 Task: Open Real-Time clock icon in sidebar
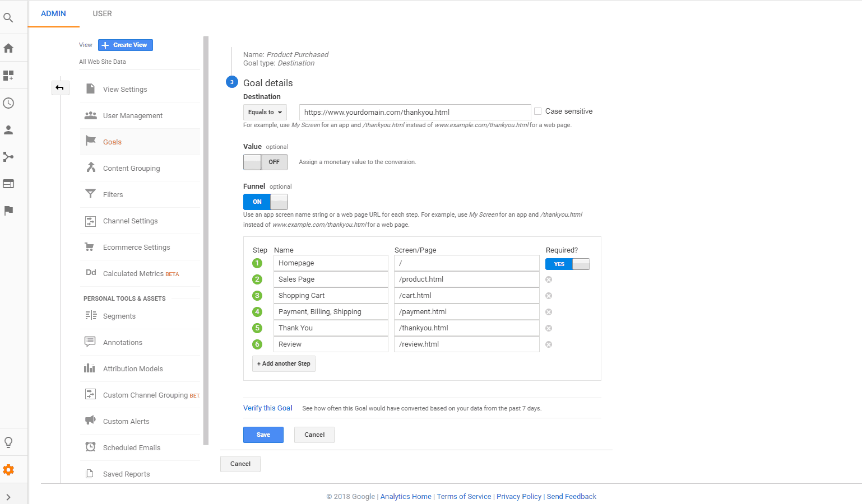[8, 103]
